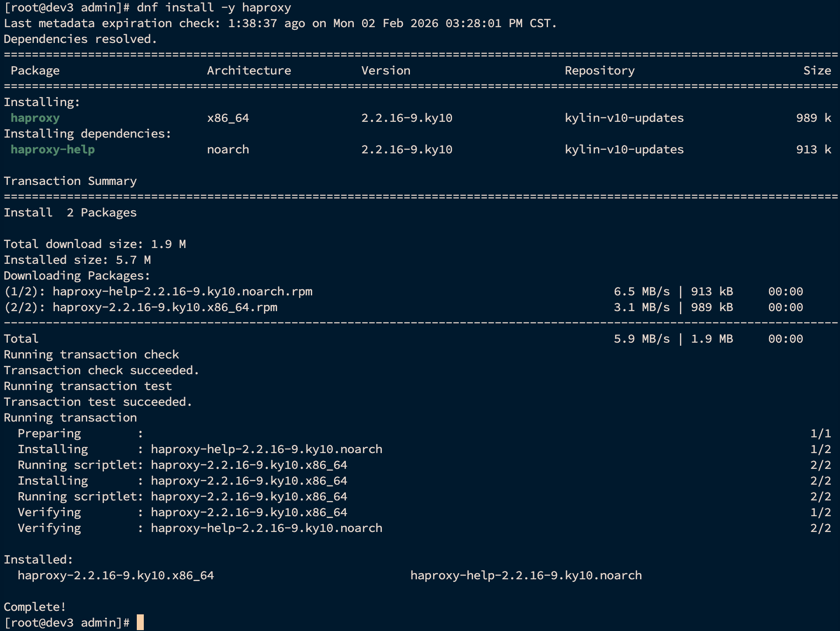
Task: Click the noarch architecture value in table
Action: 228,149
